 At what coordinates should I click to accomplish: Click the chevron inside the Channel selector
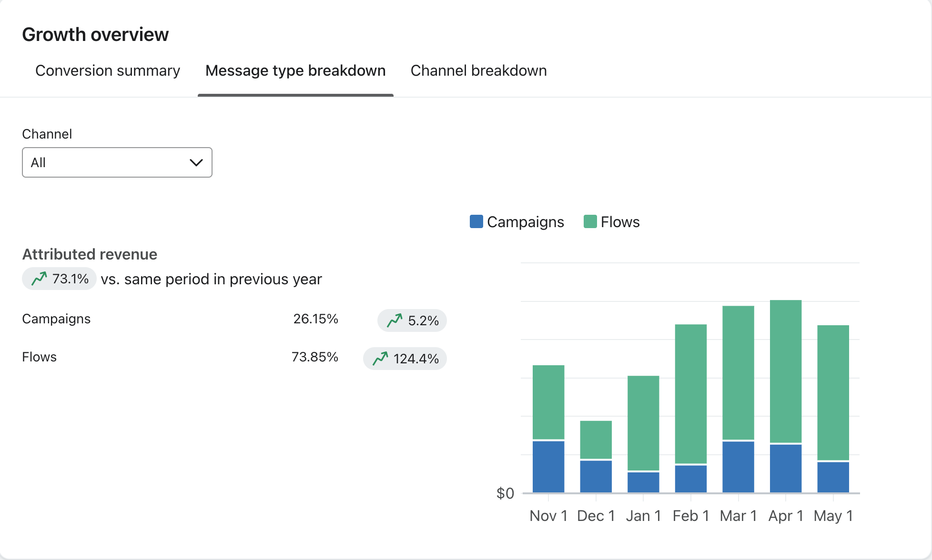pyautogui.click(x=195, y=162)
